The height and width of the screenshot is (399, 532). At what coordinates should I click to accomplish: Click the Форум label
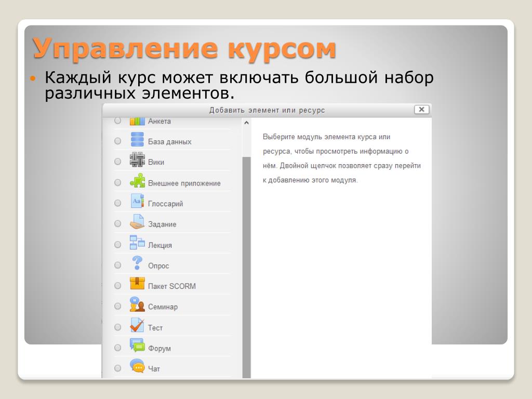click(159, 349)
